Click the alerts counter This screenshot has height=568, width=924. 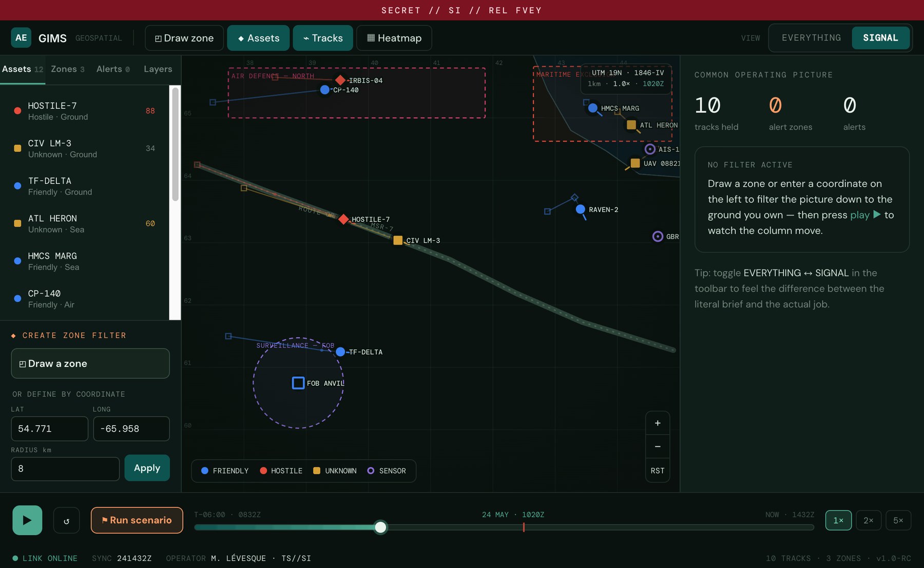tap(854, 114)
